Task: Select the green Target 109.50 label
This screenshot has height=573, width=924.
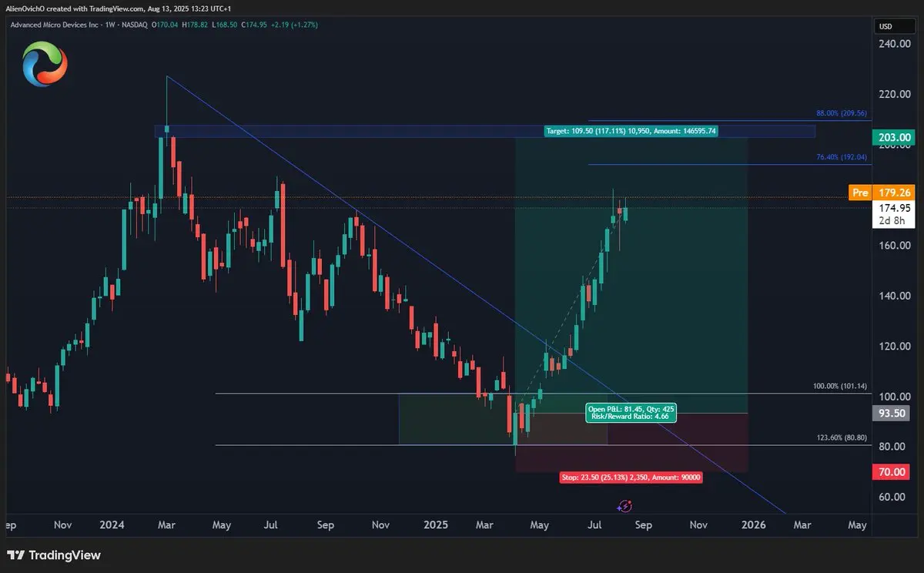Action: tap(631, 132)
